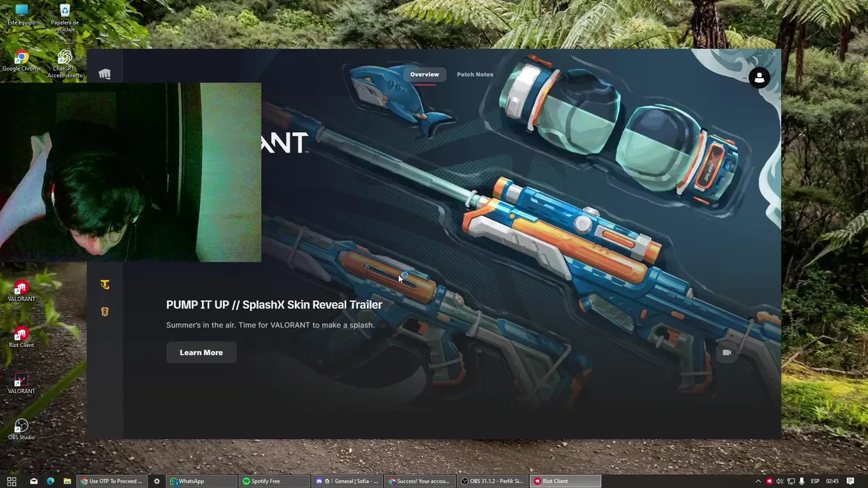Screen dimensions: 868x488
Task: Expand hidden system tray icons chevron
Action: (758, 481)
